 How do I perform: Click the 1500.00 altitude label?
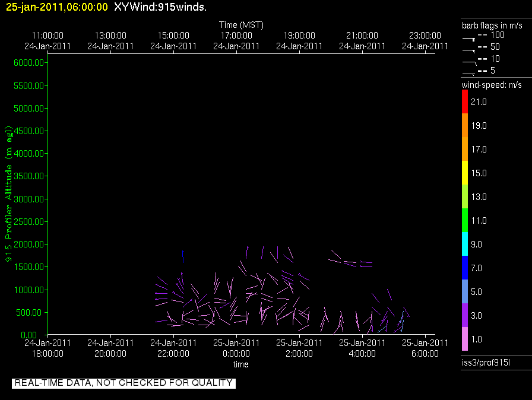pyautogui.click(x=29, y=267)
